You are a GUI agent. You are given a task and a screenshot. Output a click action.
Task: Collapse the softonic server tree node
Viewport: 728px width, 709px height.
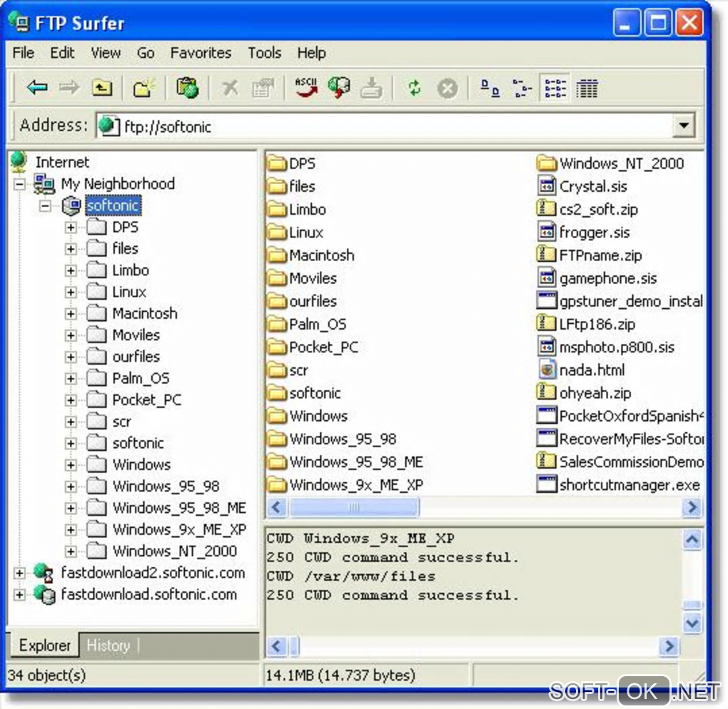(45, 205)
